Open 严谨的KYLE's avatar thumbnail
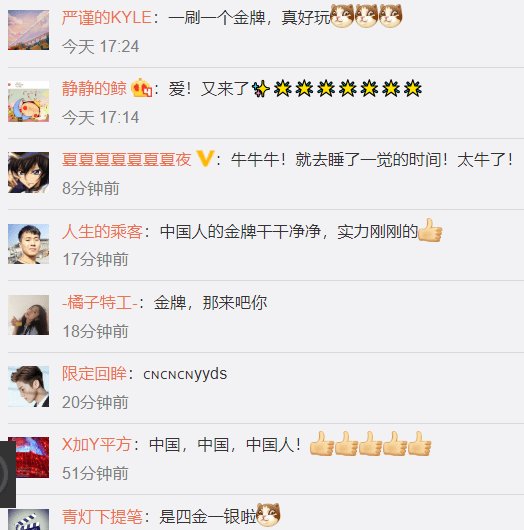524x530 pixels. coord(28,30)
